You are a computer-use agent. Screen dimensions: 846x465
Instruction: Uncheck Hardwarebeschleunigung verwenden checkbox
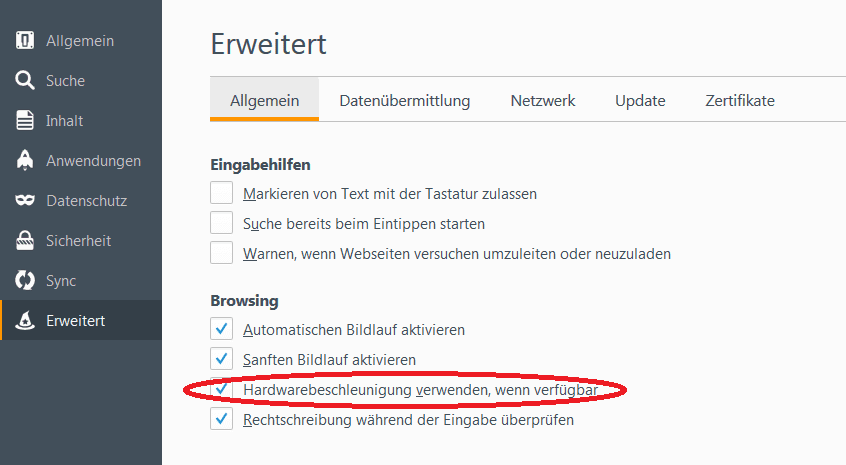click(x=221, y=389)
